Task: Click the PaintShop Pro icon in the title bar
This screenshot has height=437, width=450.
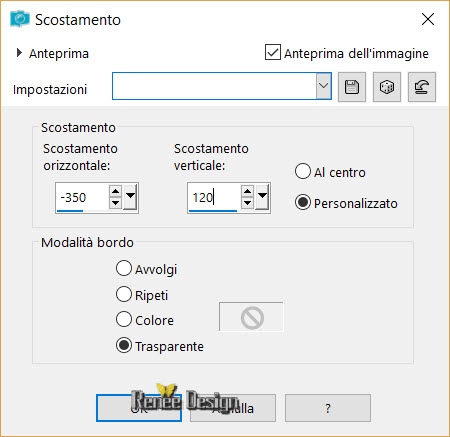Action: (20, 19)
